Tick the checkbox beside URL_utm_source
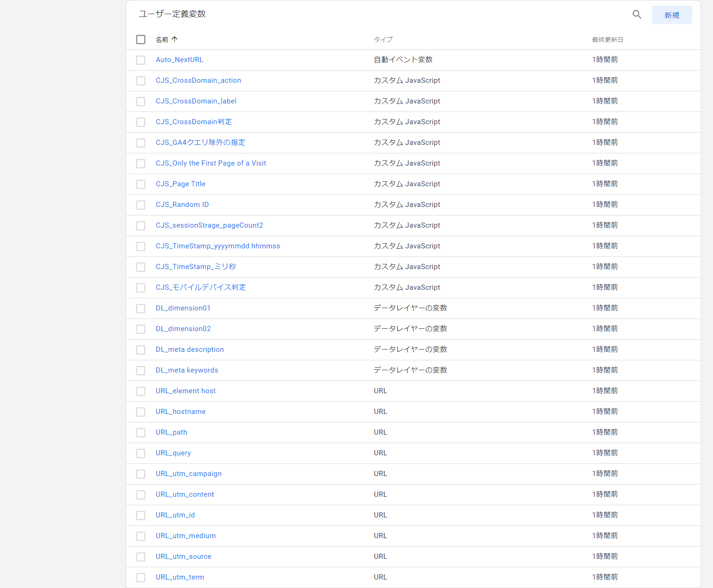This screenshot has width=713, height=588. [141, 557]
